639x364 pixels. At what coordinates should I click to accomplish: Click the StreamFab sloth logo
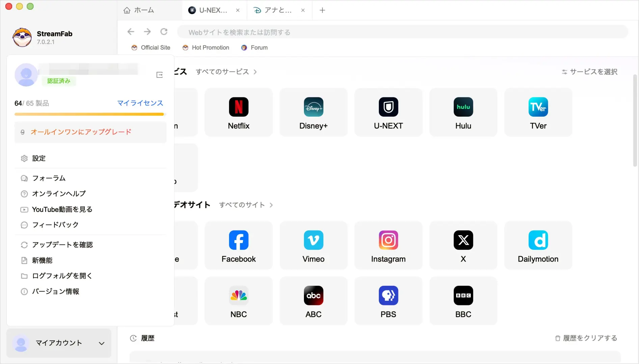coord(22,37)
